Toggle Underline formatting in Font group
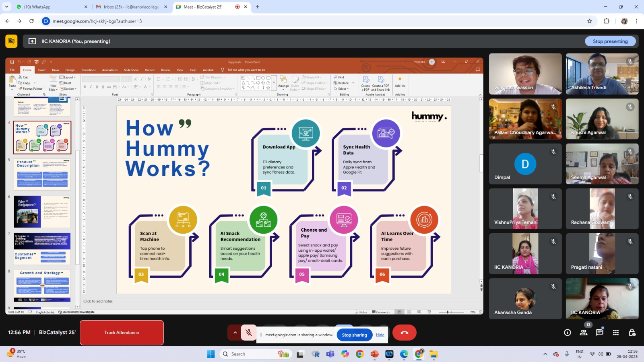644x362 pixels. [x=97, y=87]
